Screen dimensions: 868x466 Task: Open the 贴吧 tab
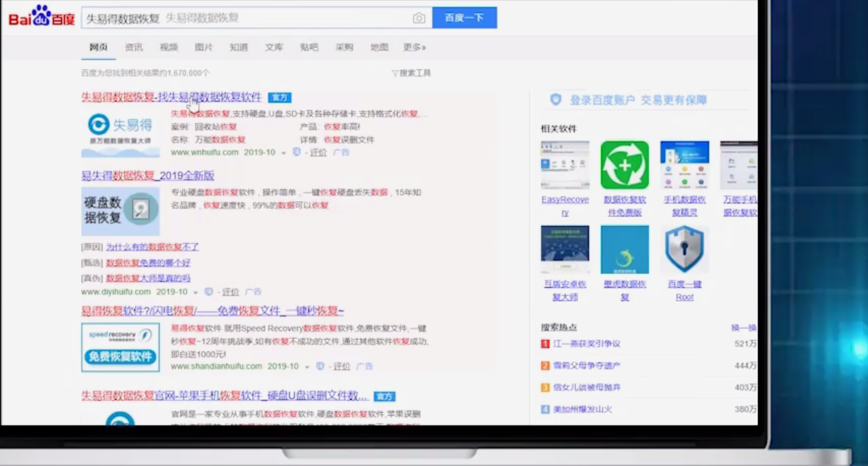[309, 47]
